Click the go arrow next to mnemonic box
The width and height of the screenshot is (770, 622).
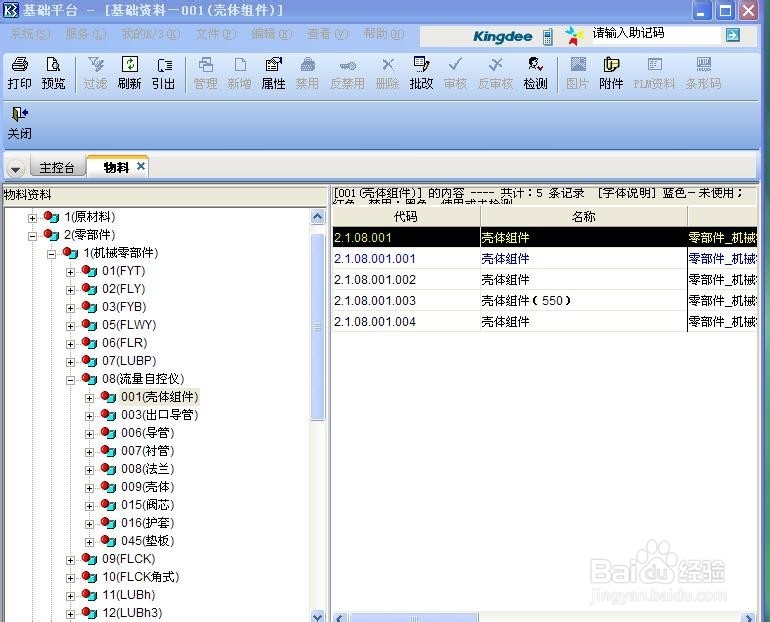click(732, 35)
